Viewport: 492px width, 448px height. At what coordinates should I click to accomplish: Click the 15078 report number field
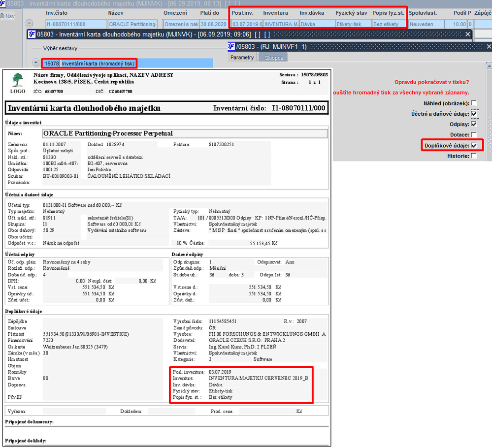(51, 64)
